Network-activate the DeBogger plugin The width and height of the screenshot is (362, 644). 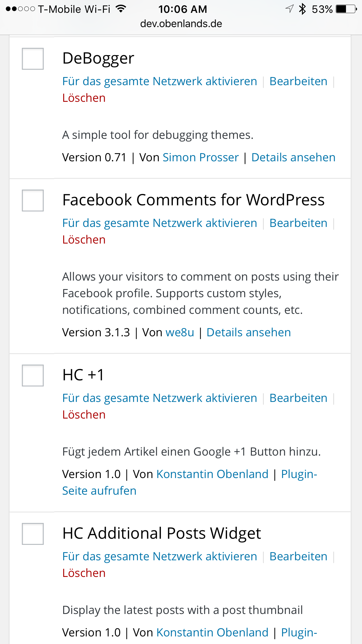click(x=159, y=81)
